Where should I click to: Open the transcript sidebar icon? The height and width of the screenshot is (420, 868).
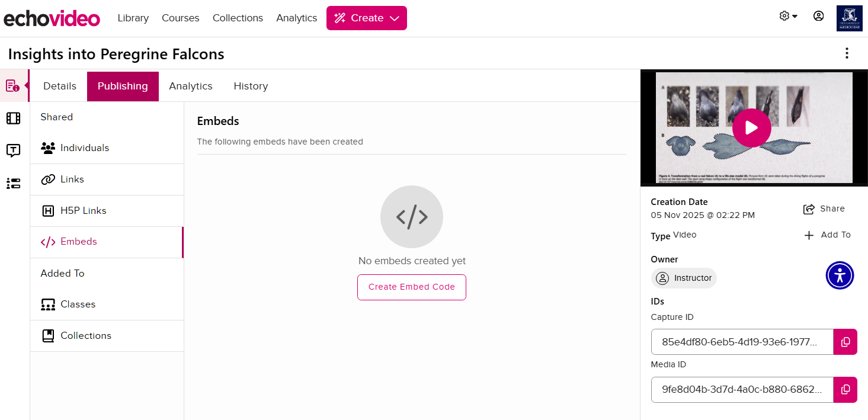[x=13, y=150]
